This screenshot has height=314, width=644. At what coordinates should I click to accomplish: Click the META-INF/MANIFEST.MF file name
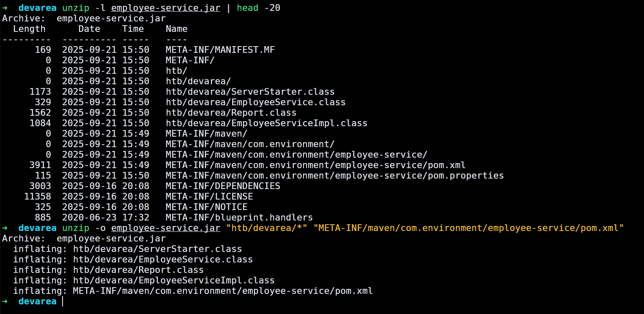tap(220, 50)
